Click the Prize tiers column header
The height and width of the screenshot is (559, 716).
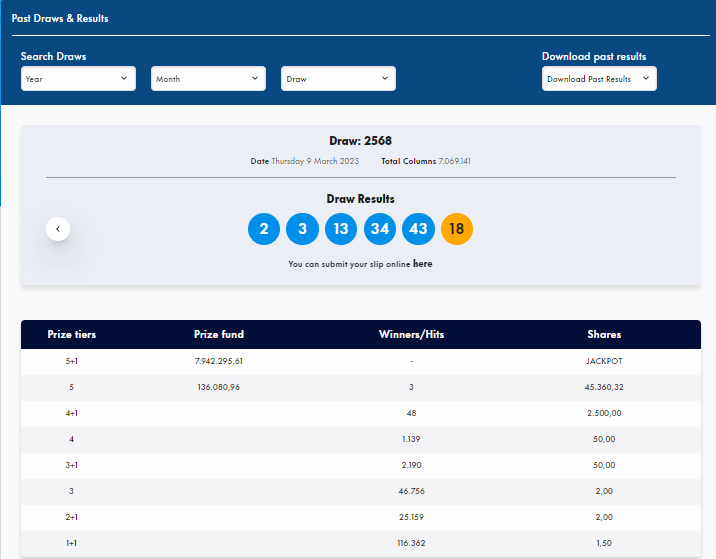pos(72,334)
